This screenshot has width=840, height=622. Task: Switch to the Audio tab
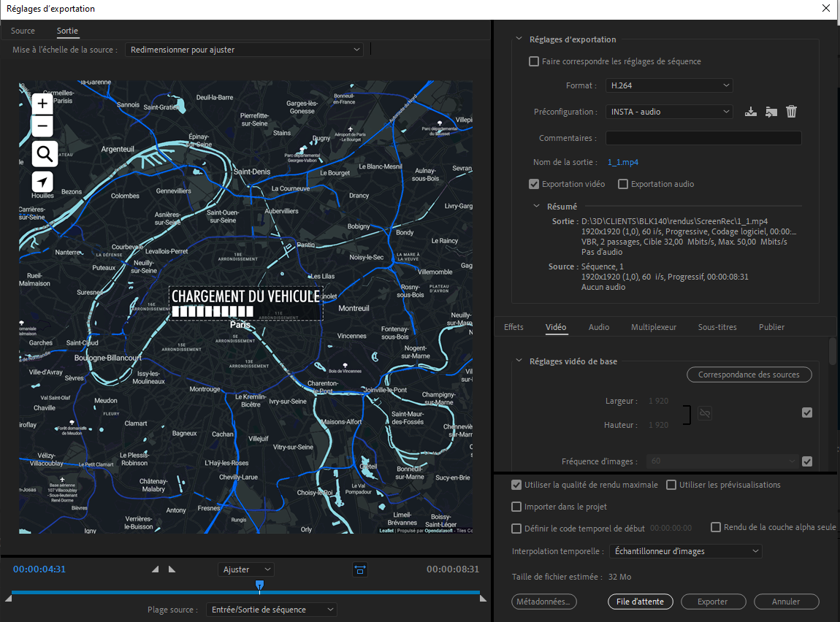(x=599, y=327)
